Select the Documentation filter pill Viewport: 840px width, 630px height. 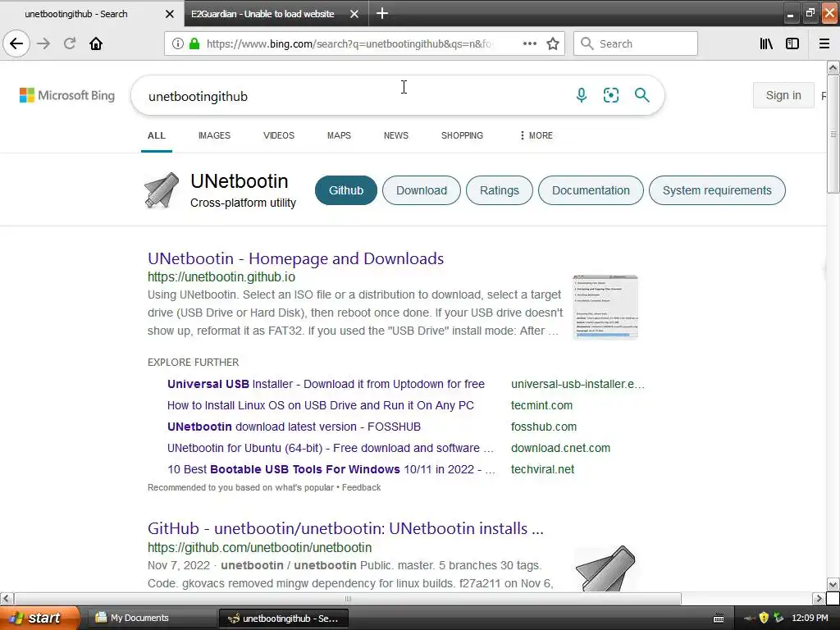pos(591,190)
